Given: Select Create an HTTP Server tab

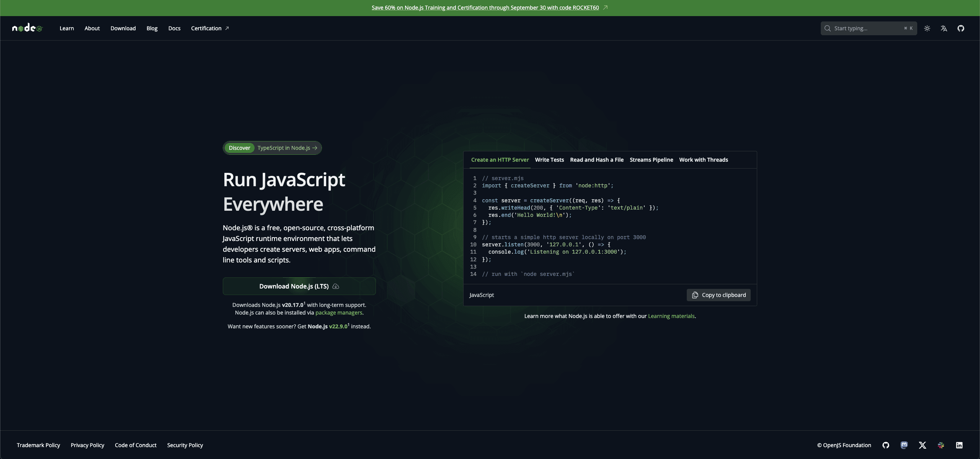Looking at the screenshot, I should [x=500, y=160].
